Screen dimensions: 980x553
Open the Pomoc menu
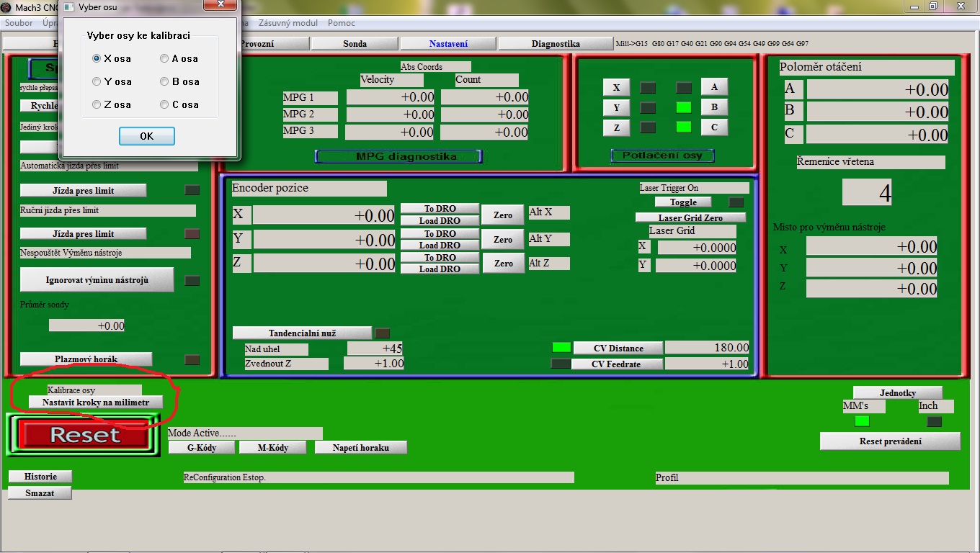point(341,23)
